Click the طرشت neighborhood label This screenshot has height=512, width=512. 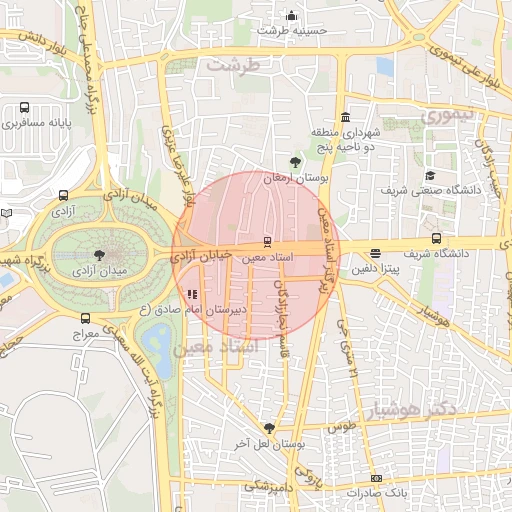coord(233,65)
